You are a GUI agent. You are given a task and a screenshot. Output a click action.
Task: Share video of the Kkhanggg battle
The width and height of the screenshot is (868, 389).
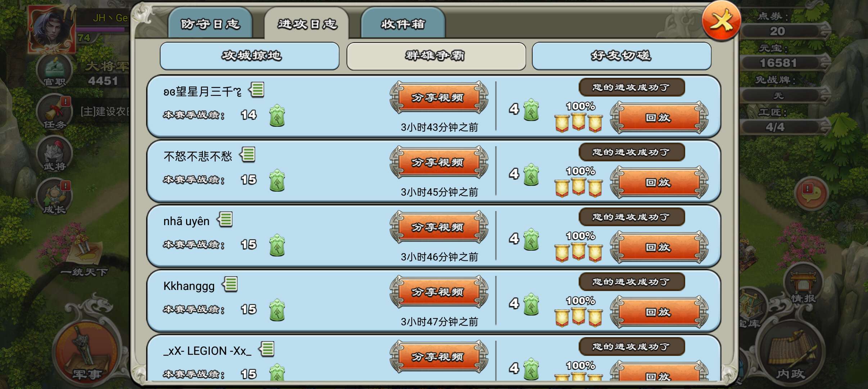pos(439,292)
